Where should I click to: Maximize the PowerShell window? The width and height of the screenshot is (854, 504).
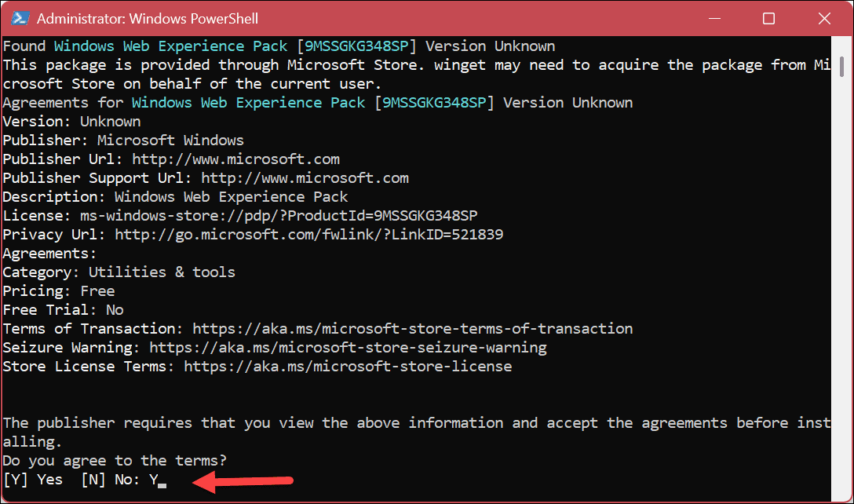(x=768, y=18)
